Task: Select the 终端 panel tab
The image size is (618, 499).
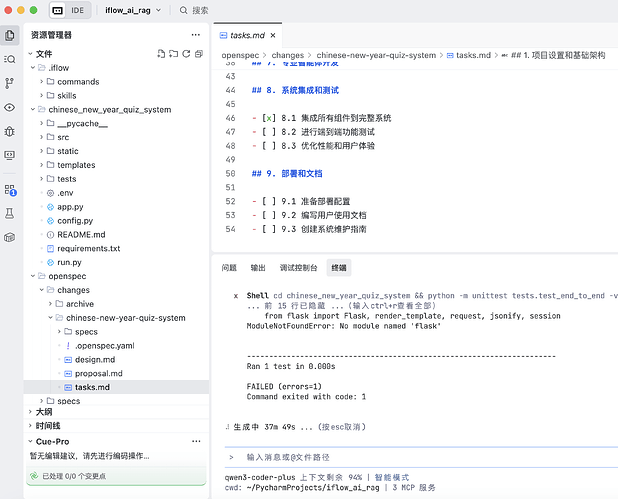Action: point(339,268)
